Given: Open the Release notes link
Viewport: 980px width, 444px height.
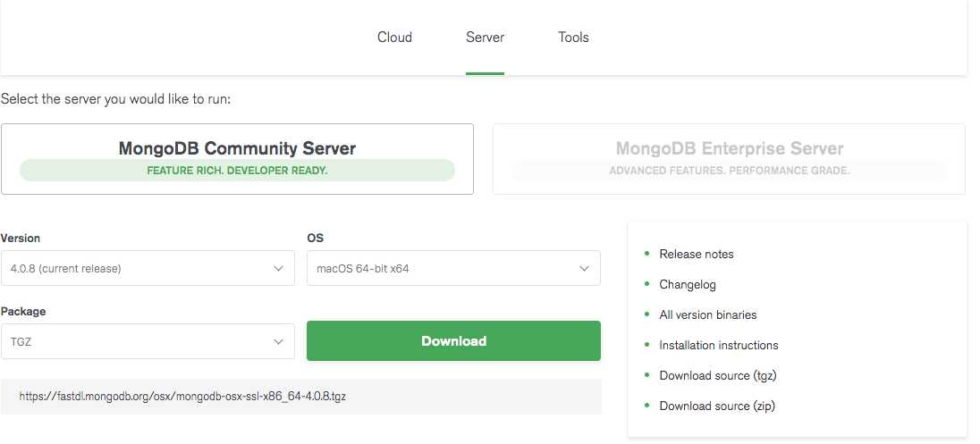Looking at the screenshot, I should (697, 254).
